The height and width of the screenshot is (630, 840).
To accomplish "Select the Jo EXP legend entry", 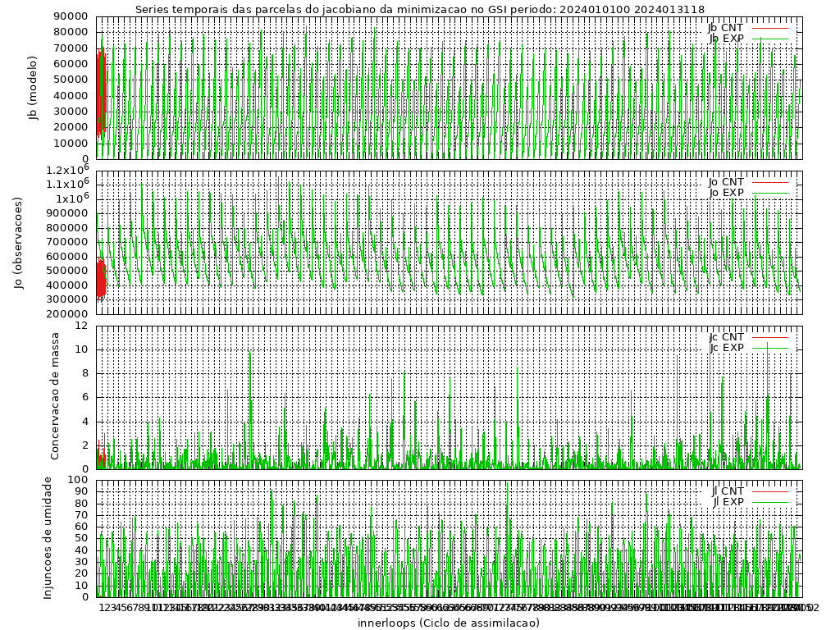I will tap(726, 192).
